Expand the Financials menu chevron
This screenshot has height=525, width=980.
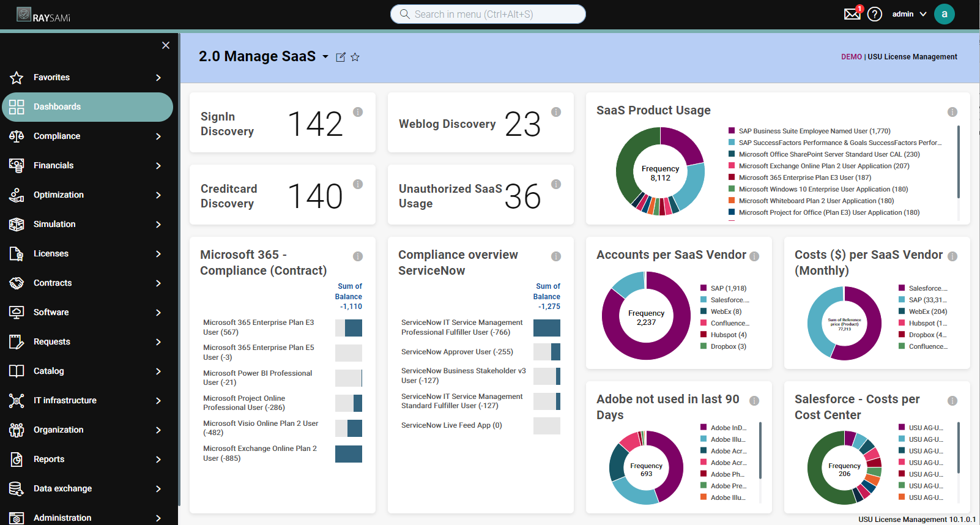(158, 166)
